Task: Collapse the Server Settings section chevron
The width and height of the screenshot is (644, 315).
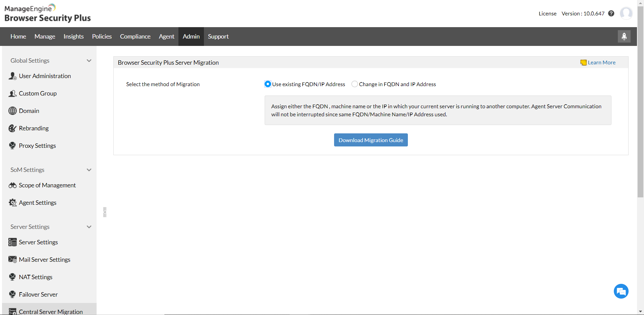Action: pyautogui.click(x=89, y=227)
